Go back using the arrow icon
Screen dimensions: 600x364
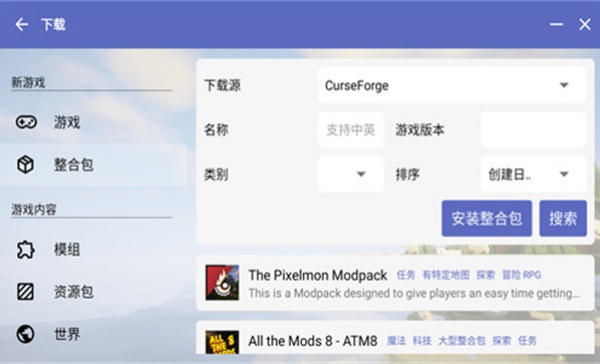(x=21, y=24)
